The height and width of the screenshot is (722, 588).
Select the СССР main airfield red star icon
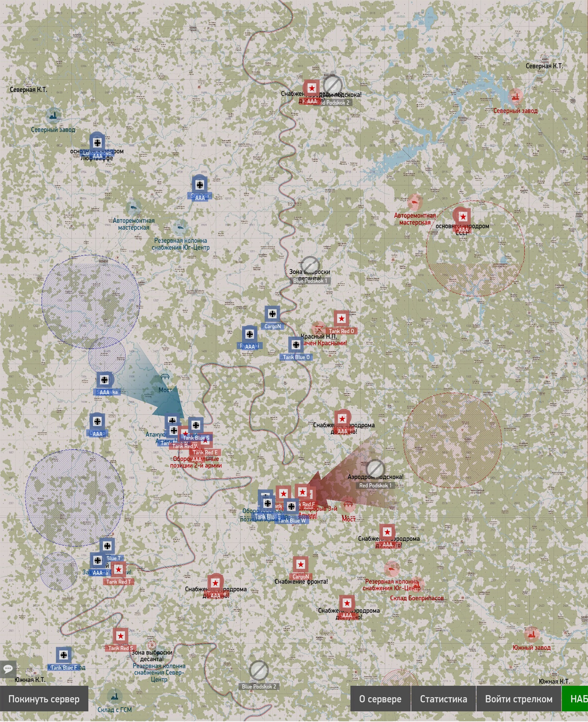[463, 217]
